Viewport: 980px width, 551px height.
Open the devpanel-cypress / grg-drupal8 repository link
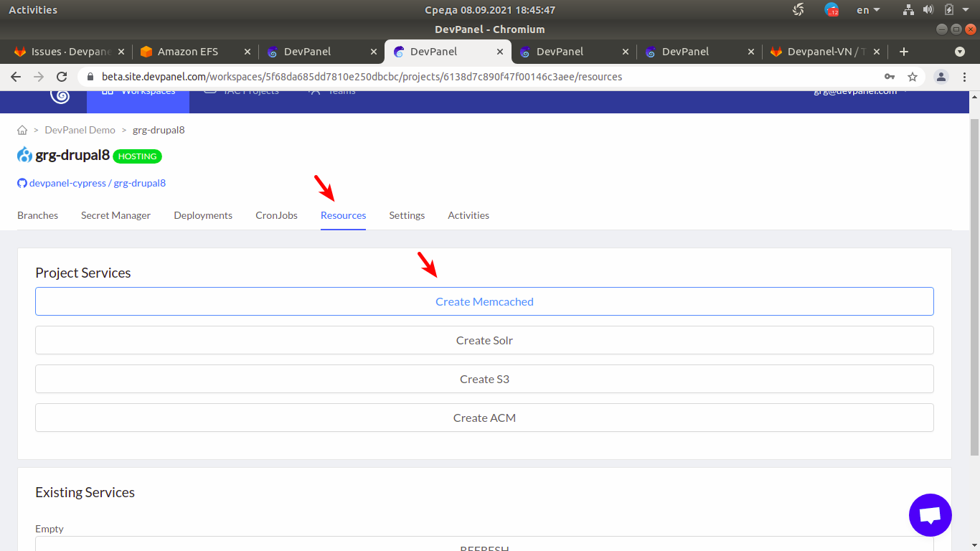point(97,183)
